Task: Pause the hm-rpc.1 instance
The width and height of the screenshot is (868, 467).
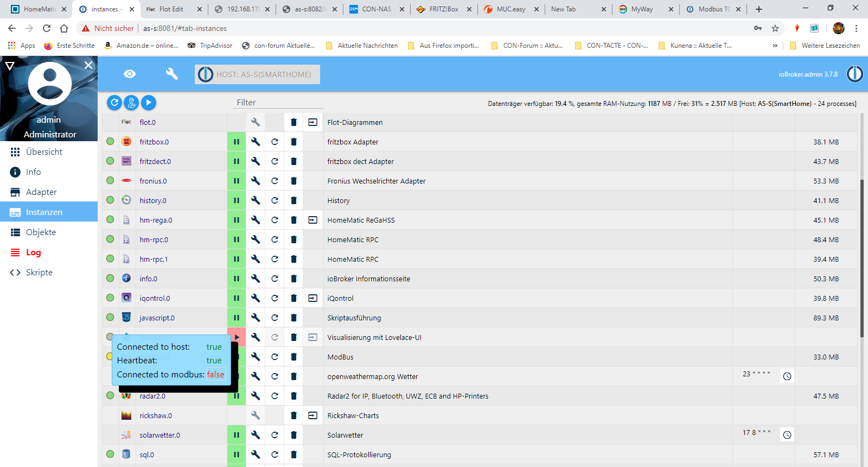Action: 237,259
